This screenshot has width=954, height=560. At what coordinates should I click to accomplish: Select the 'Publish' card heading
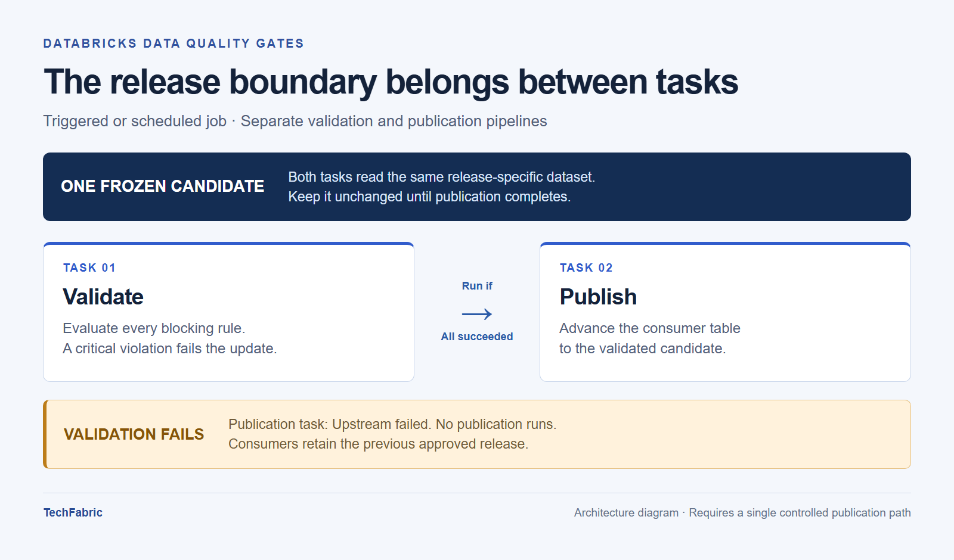[598, 297]
